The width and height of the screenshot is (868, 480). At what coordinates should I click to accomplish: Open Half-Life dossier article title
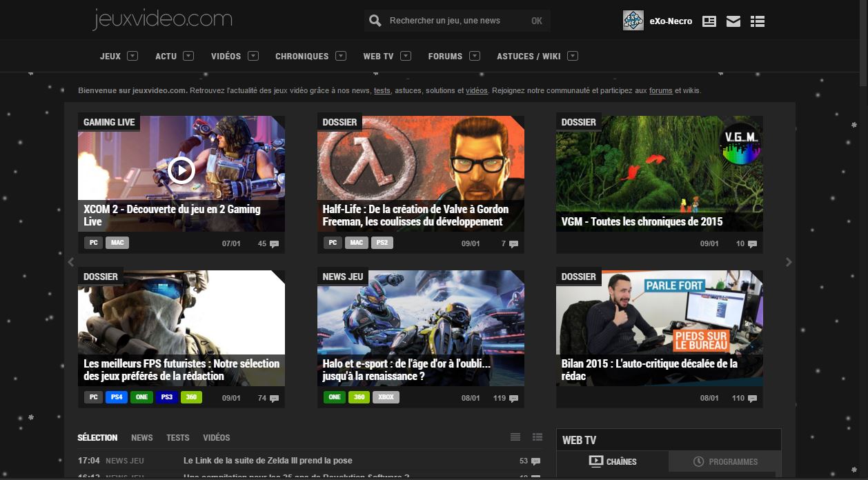coord(415,215)
